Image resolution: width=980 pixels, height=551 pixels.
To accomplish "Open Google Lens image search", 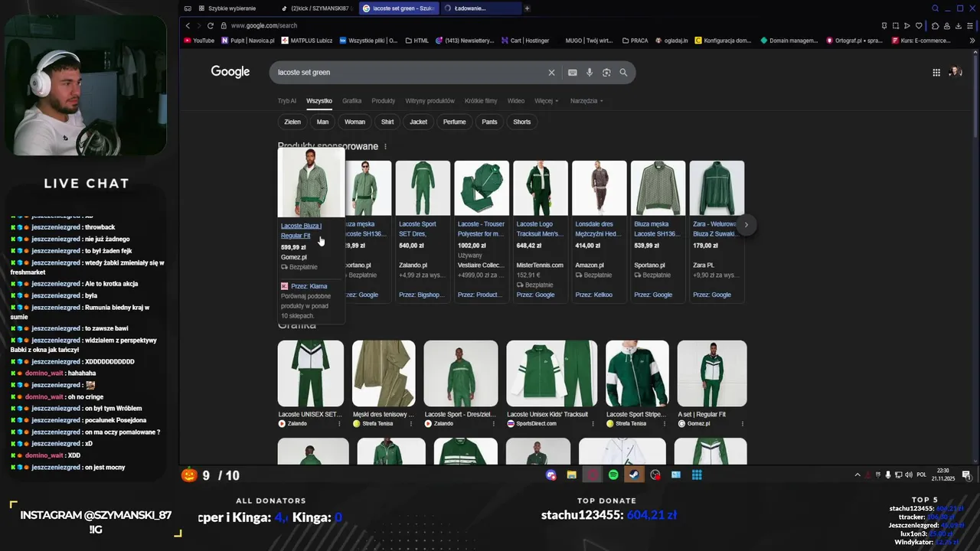I will pos(606,73).
